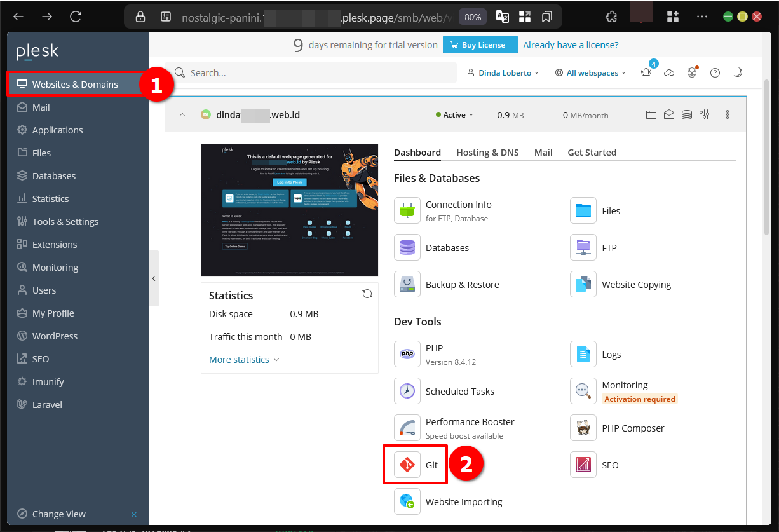Screen dimensions: 779x532
Task: Open the Active status dropdown
Action: pyautogui.click(x=455, y=115)
